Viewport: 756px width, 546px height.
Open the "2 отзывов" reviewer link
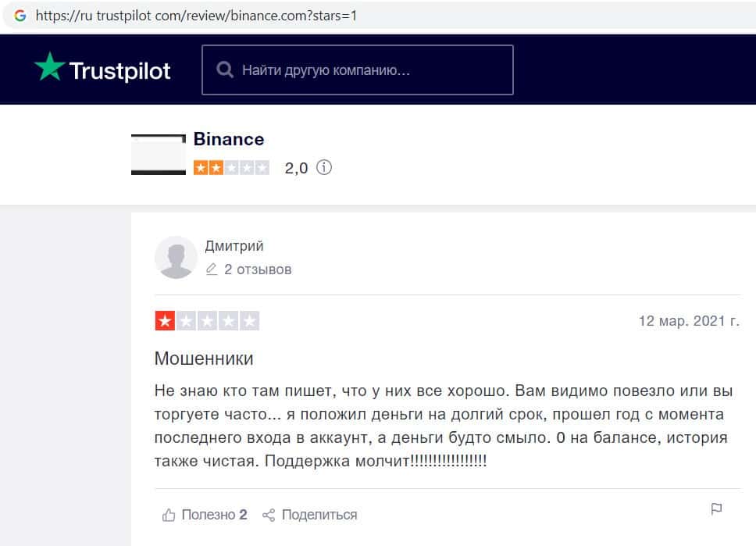pos(258,269)
